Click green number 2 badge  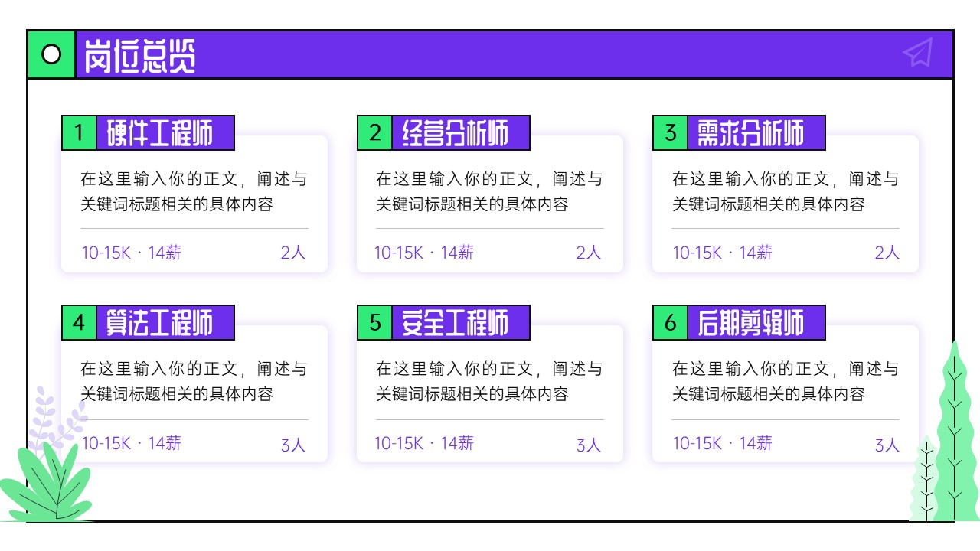[x=374, y=133]
